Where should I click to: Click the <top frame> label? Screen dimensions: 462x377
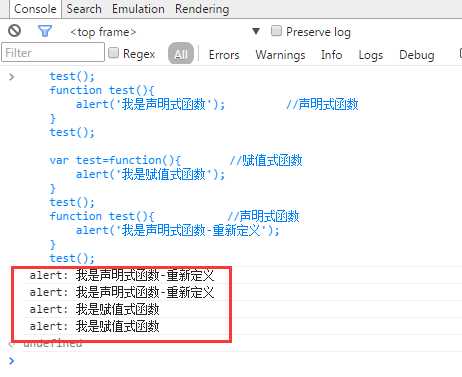[103, 32]
